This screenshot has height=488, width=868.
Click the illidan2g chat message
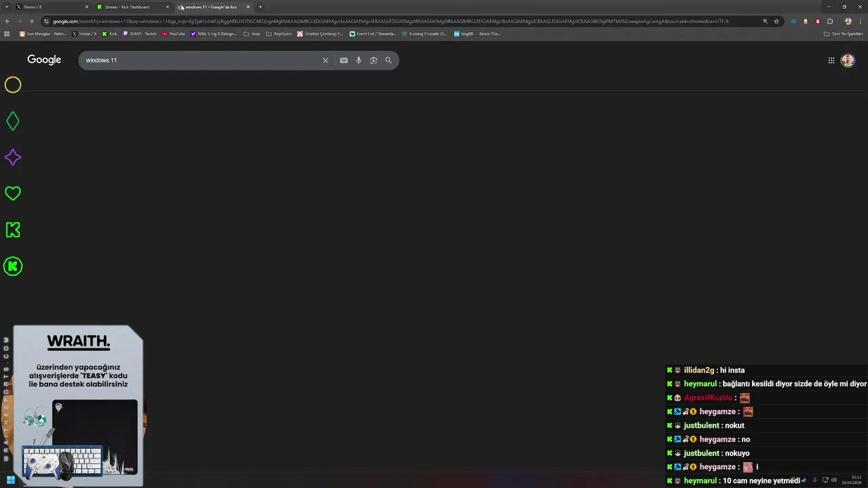(x=705, y=370)
